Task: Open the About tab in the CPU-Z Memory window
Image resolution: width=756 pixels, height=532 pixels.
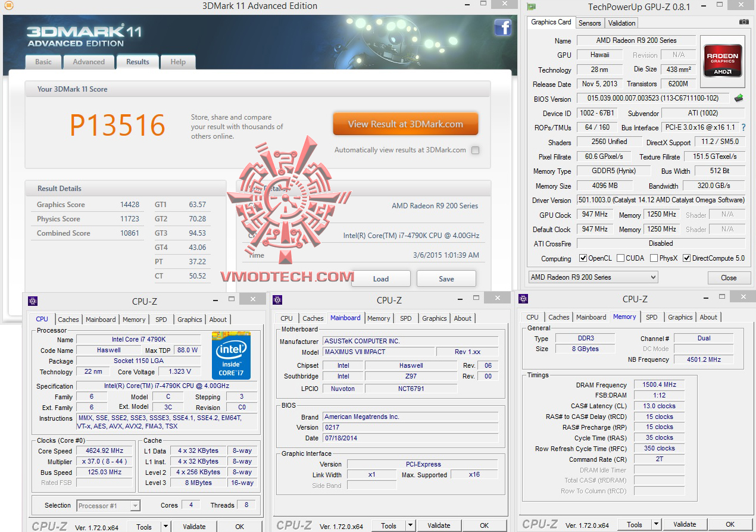Action: pyautogui.click(x=708, y=317)
